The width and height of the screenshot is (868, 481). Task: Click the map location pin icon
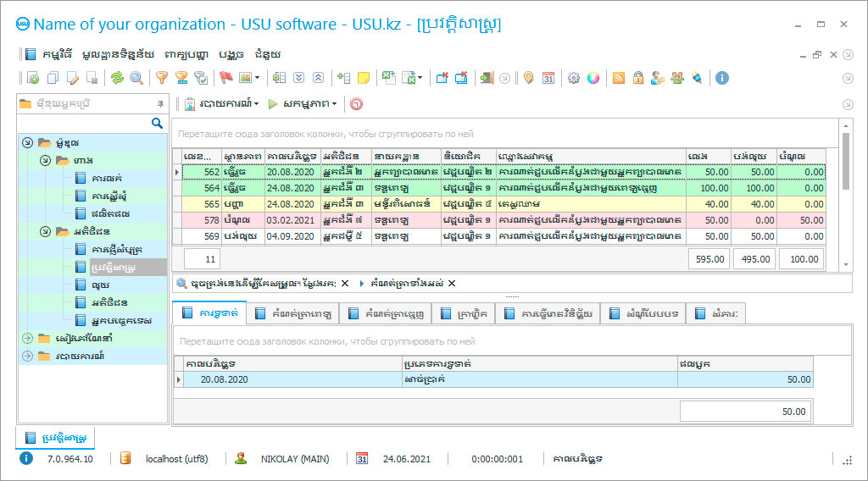529,78
